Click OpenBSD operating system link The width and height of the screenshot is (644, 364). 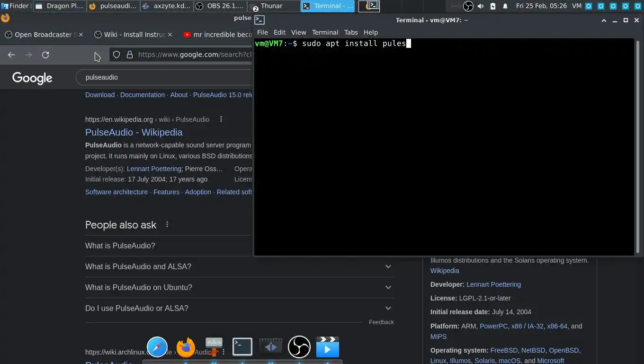(x=563, y=350)
